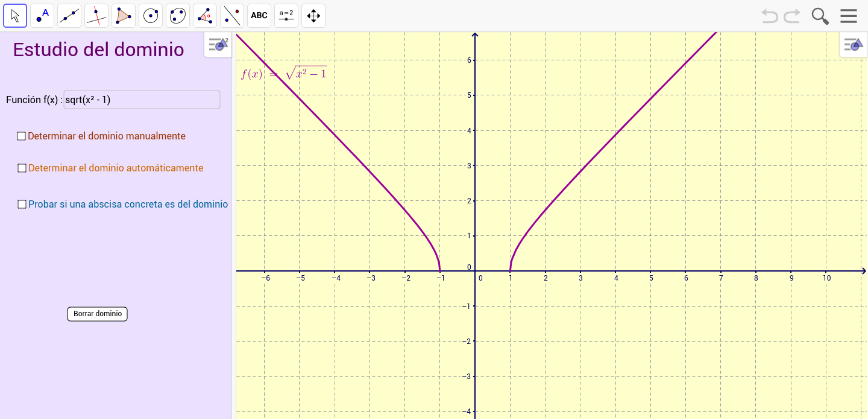Select the Ellipse conic tool

(x=178, y=16)
